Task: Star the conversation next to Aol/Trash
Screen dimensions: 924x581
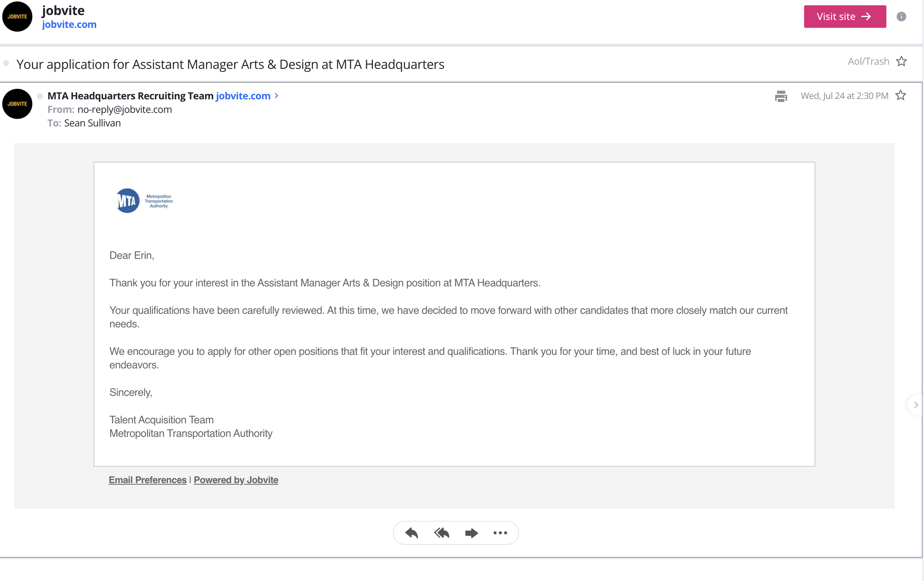Action: pyautogui.click(x=901, y=61)
